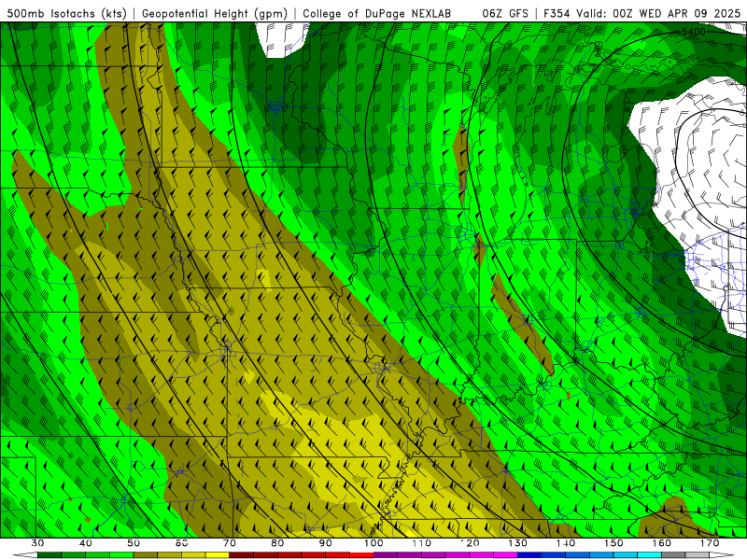This screenshot has width=747, height=560.
Task: Click the 'Valid: 00Z WED APR 09 2025' text
Action: [x=658, y=13]
